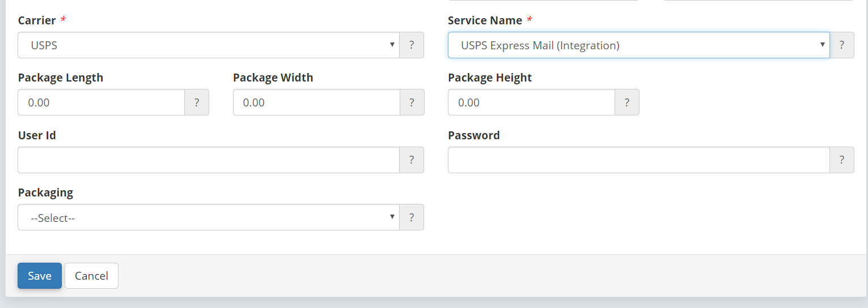Click the Packaging dropdown arrow
Viewport: 868px width, 308px height.
(x=392, y=217)
